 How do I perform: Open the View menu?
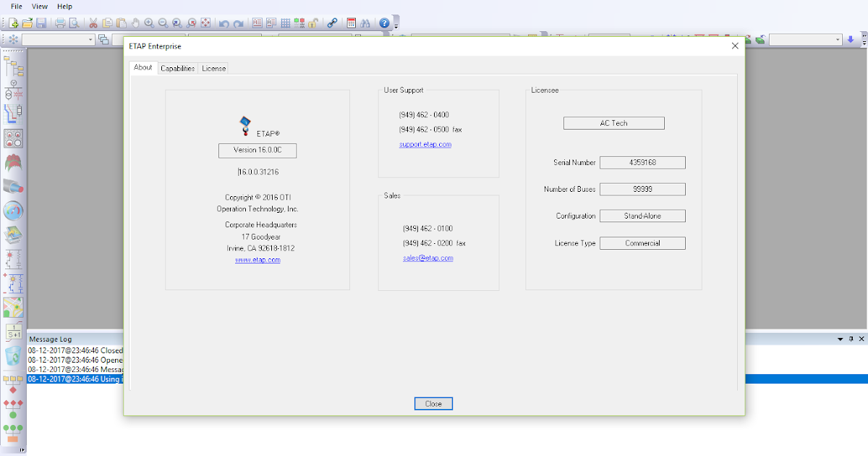40,7
